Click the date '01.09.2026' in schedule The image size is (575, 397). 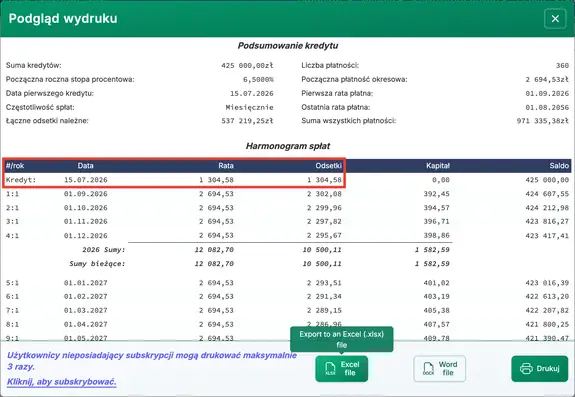click(x=85, y=194)
